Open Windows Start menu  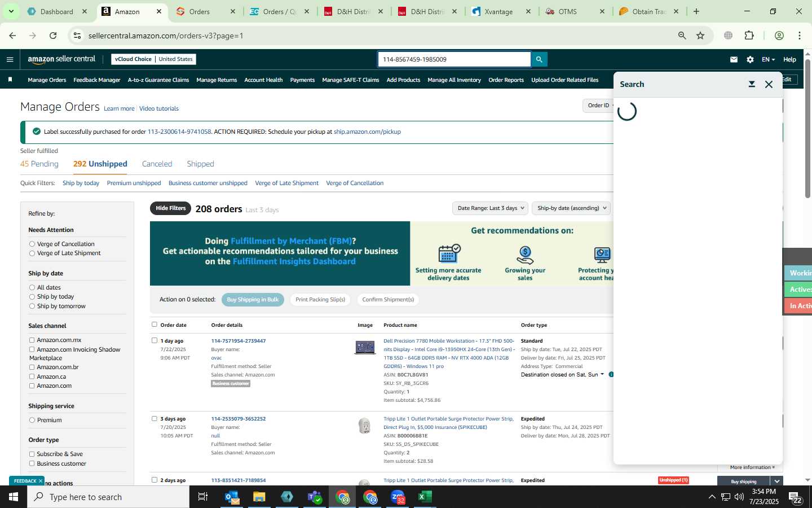pyautogui.click(x=14, y=497)
